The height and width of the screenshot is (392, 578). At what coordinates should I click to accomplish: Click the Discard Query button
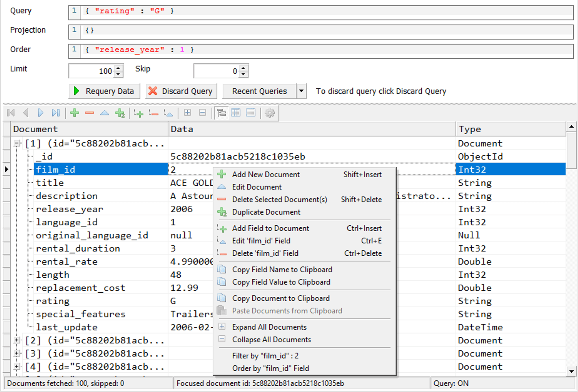[x=181, y=91]
